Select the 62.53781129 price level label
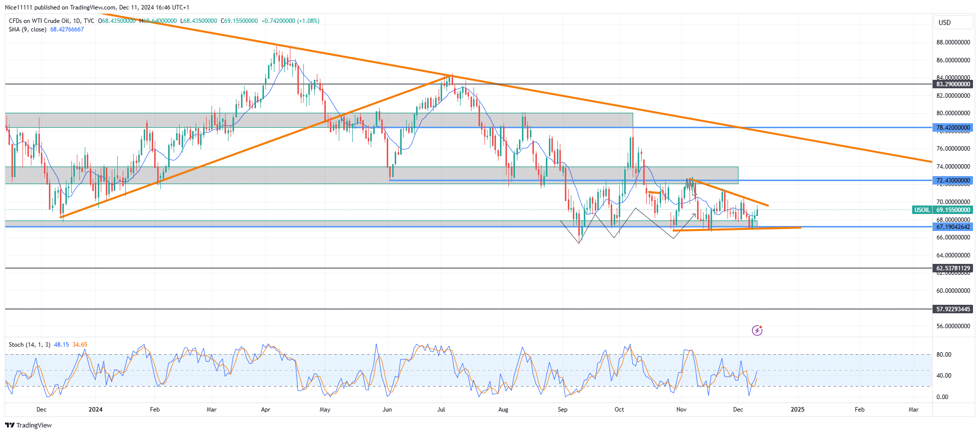The image size is (980, 434). (x=953, y=268)
